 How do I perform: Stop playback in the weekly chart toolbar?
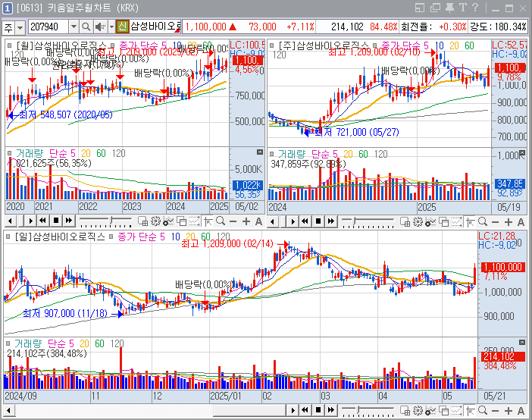pyautogui.click(x=318, y=221)
